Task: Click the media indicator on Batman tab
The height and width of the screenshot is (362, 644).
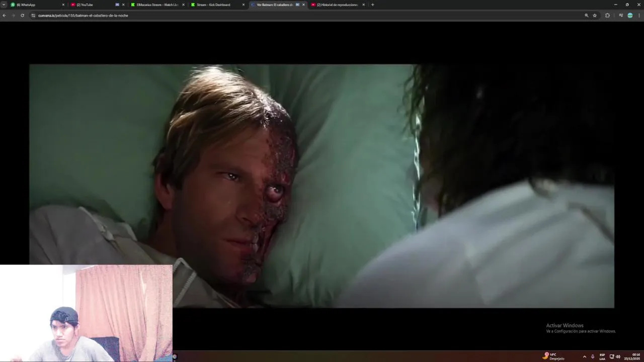Action: (x=297, y=5)
